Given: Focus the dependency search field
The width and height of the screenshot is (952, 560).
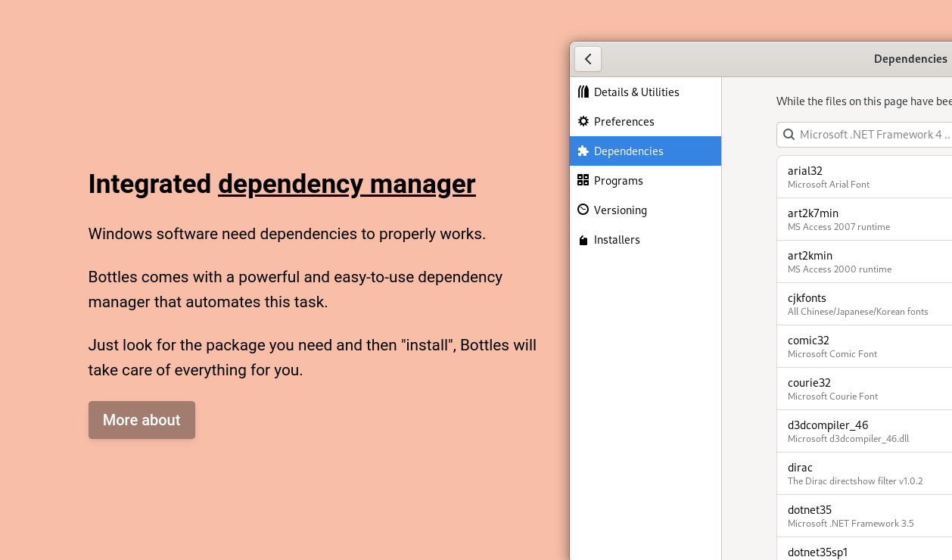Looking at the screenshot, I should click(870, 135).
